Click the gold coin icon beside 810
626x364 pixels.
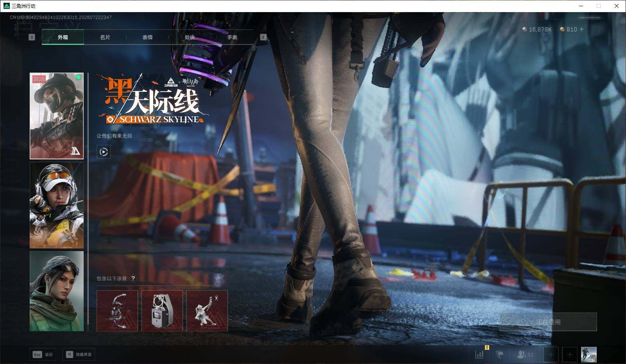click(x=562, y=29)
